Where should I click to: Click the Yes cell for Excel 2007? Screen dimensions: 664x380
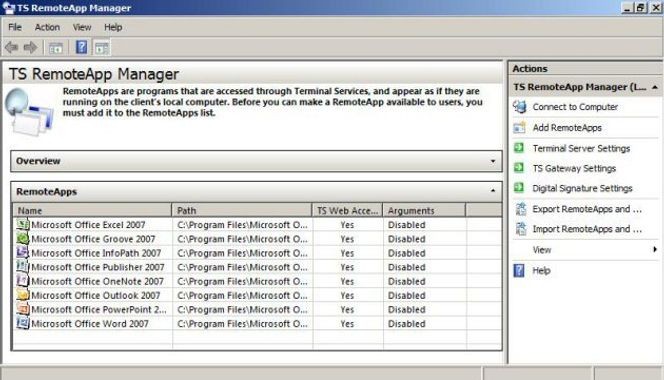click(347, 225)
